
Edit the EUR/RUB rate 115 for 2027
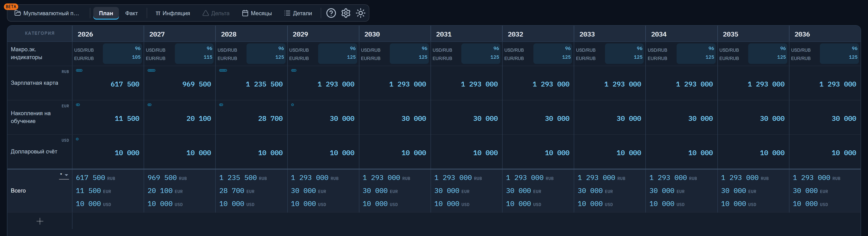208,57
